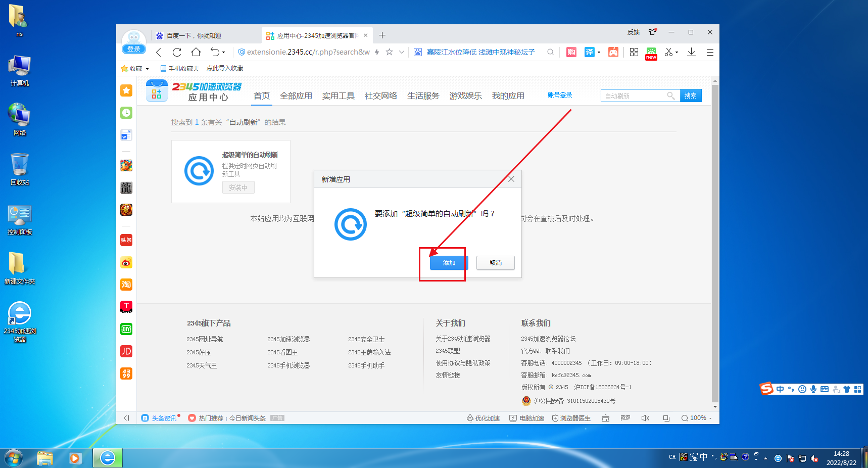Expand the screenshot tool dropdown arrow
The width and height of the screenshot is (868, 468).
[677, 53]
